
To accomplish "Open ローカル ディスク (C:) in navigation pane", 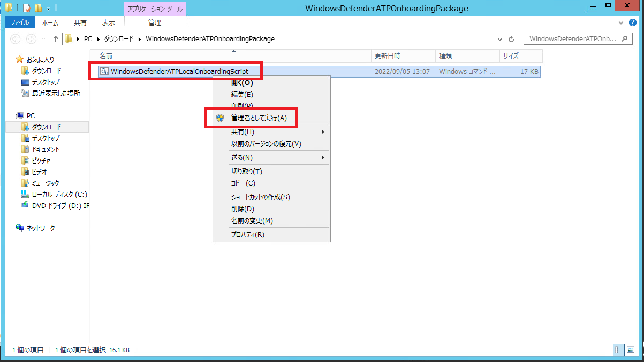I will pos(59,194).
